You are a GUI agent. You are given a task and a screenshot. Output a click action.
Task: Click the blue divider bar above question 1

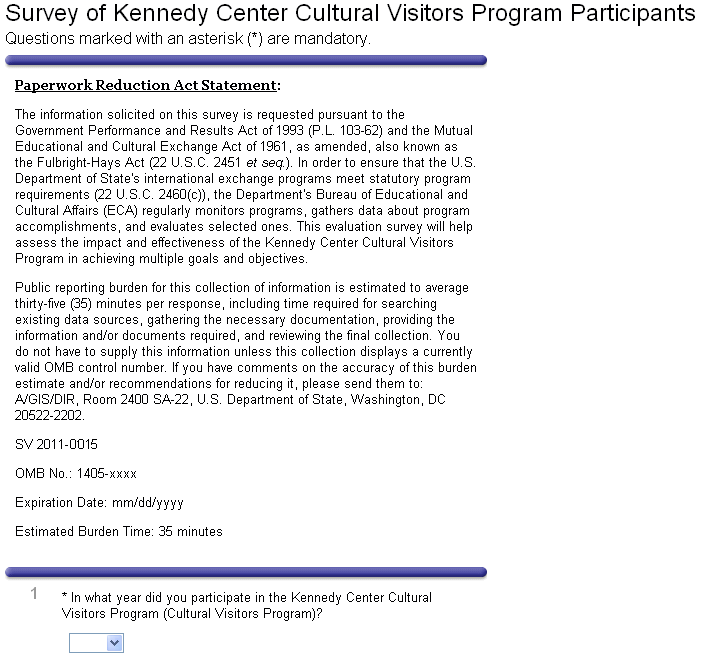click(x=246, y=573)
